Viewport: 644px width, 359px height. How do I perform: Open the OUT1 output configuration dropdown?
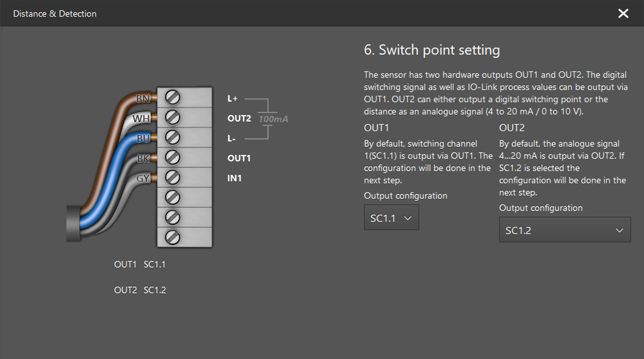[x=391, y=218]
